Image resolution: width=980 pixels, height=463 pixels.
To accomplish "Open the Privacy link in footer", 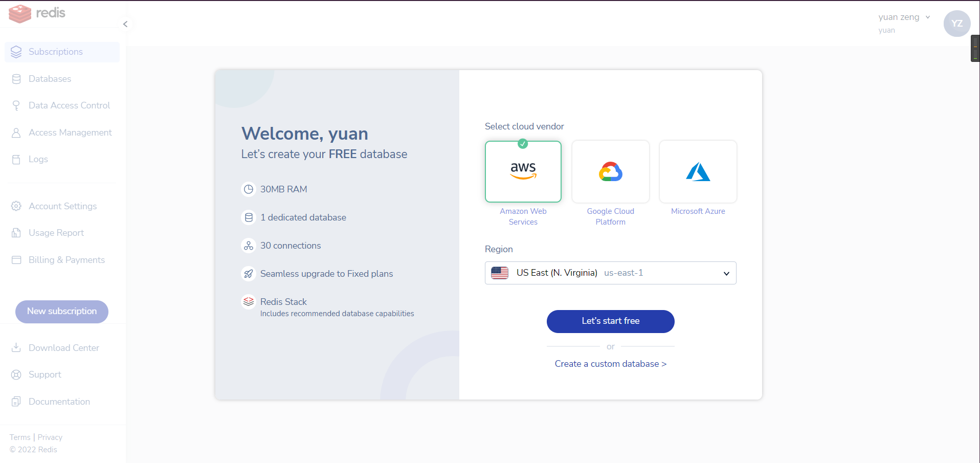I will click(50, 437).
